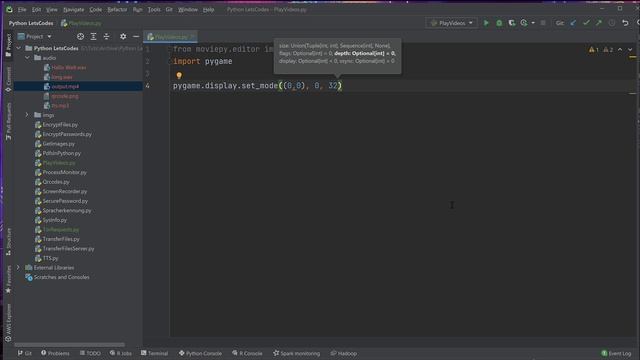Collapse the audio folder
This screenshot has height=360, width=640.
pyautogui.click(x=27, y=58)
